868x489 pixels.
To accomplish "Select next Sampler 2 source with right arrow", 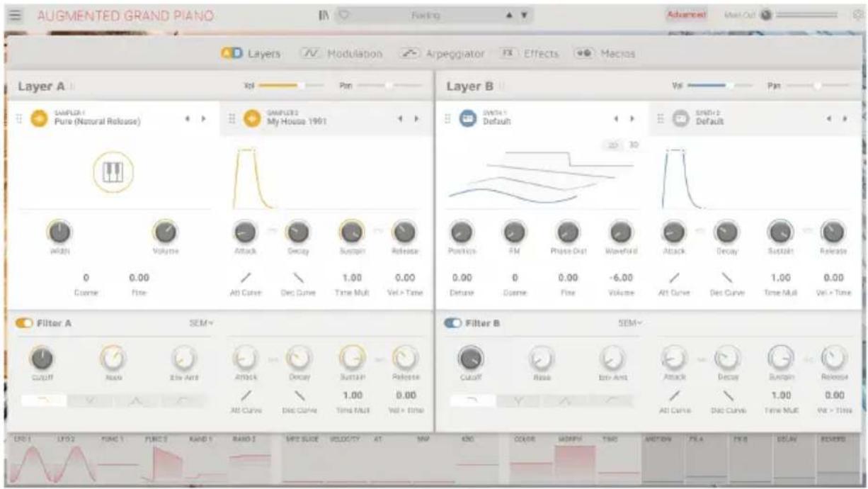I will 417,118.
